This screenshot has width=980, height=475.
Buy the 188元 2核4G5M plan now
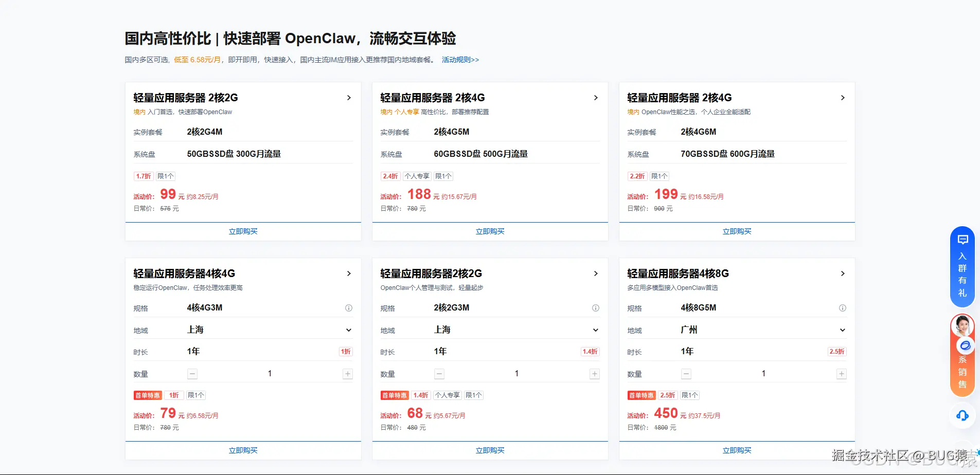[x=490, y=231]
